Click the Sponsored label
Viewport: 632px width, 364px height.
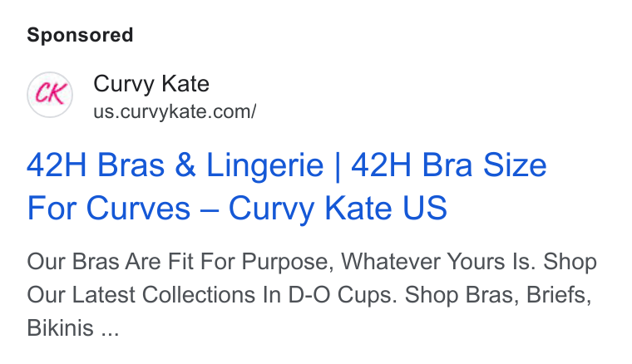point(80,35)
